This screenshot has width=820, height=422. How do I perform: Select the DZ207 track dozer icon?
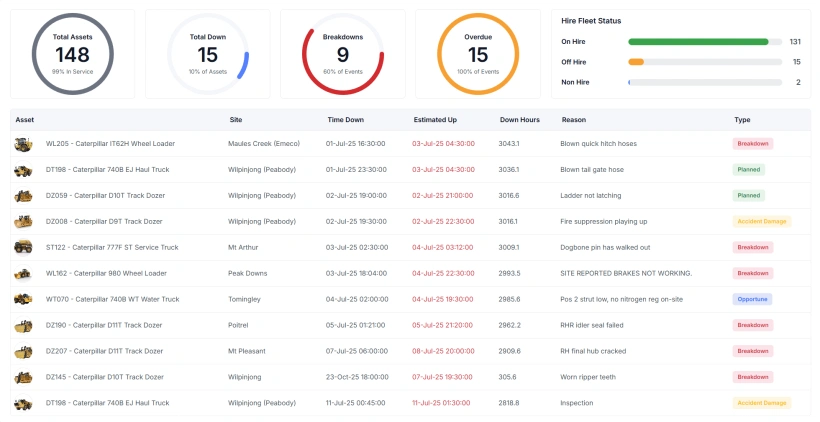(x=22, y=351)
